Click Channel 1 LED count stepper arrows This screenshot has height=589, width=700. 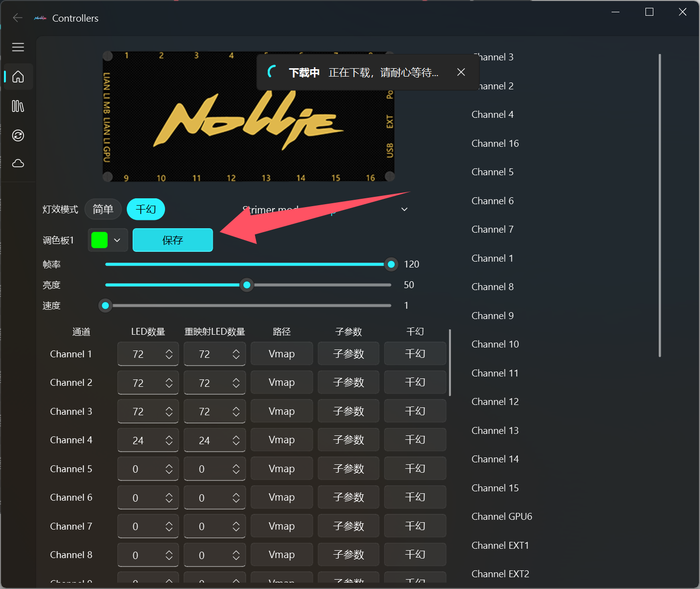click(x=169, y=354)
